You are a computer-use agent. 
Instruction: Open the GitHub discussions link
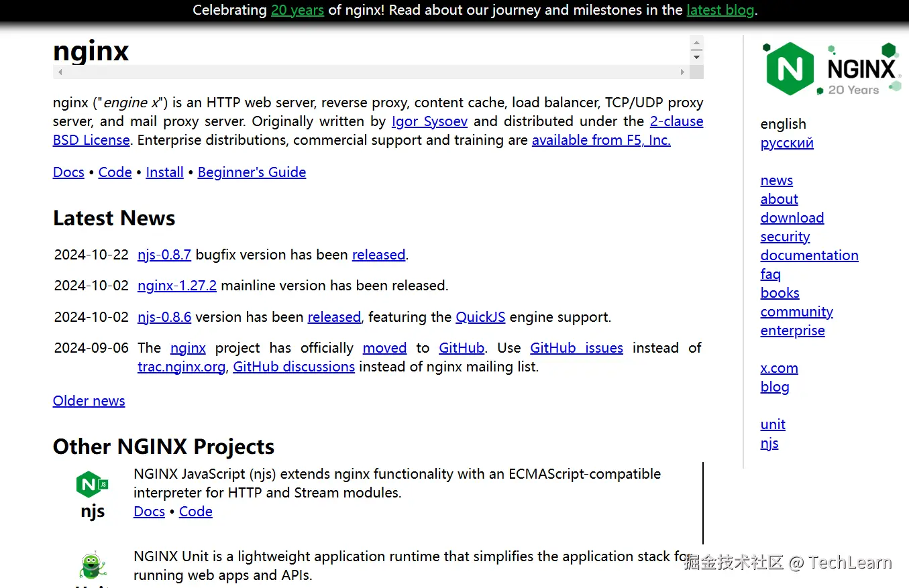click(294, 367)
